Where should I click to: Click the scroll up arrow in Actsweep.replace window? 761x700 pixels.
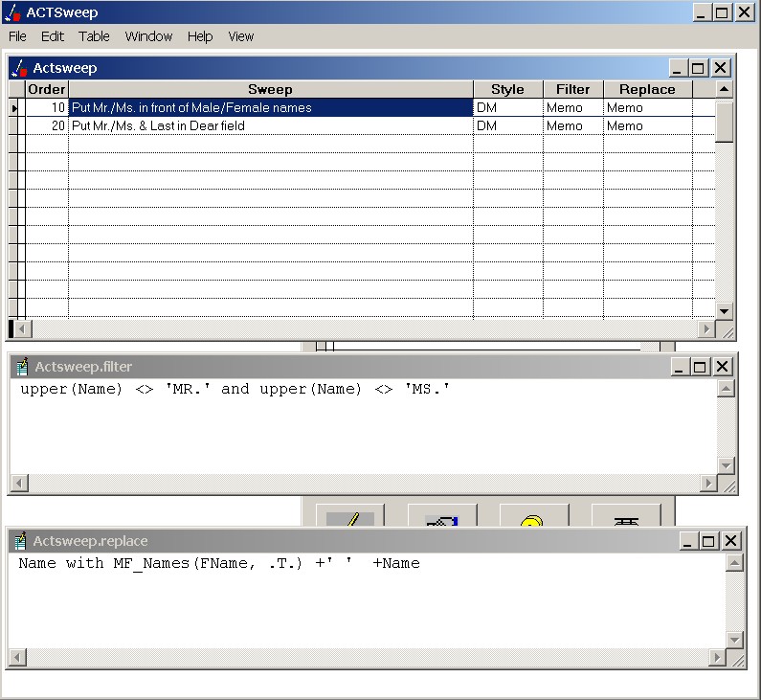pos(735,563)
